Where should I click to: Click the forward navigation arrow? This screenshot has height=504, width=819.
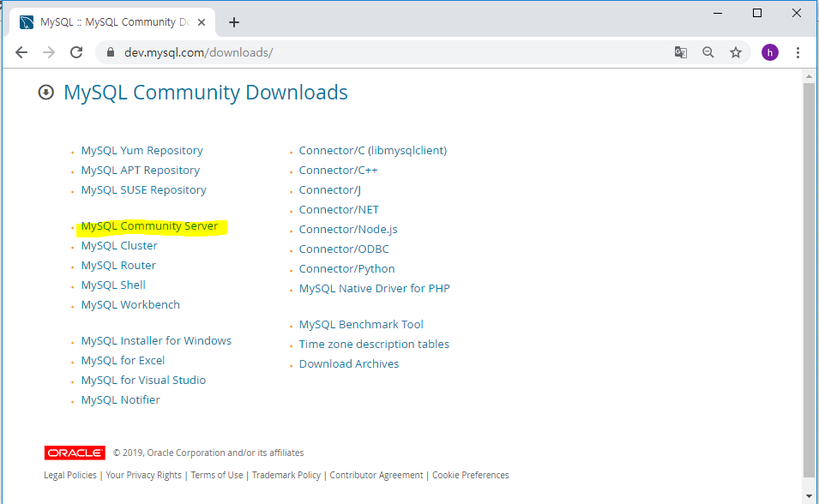(x=49, y=52)
